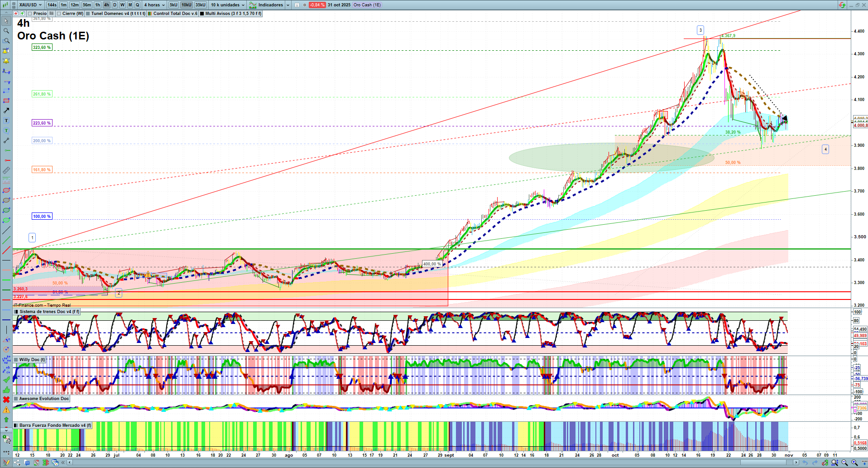This screenshot has width=868, height=468.
Task: Select the yellow bell alert tool
Action: (x=6, y=61)
